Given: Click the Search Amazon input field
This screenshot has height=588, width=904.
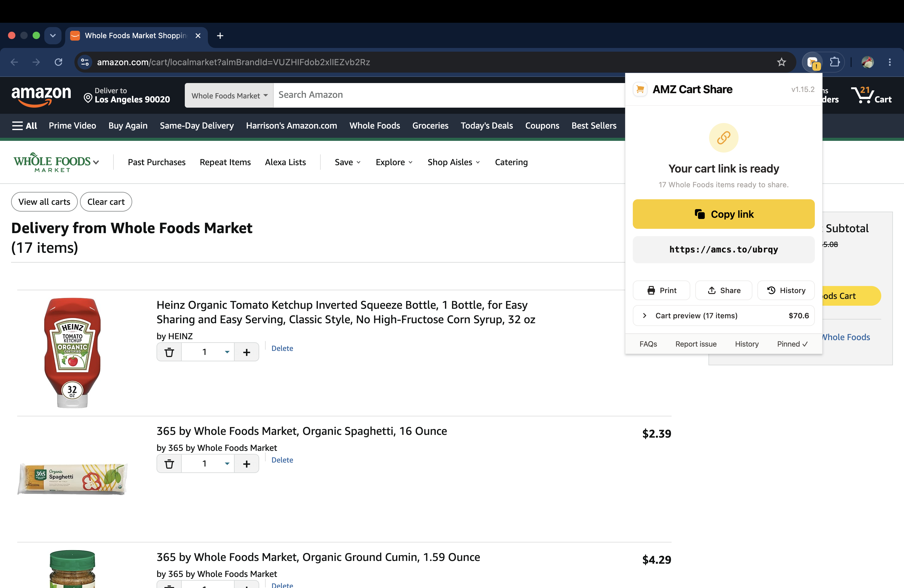Looking at the screenshot, I should pyautogui.click(x=449, y=95).
